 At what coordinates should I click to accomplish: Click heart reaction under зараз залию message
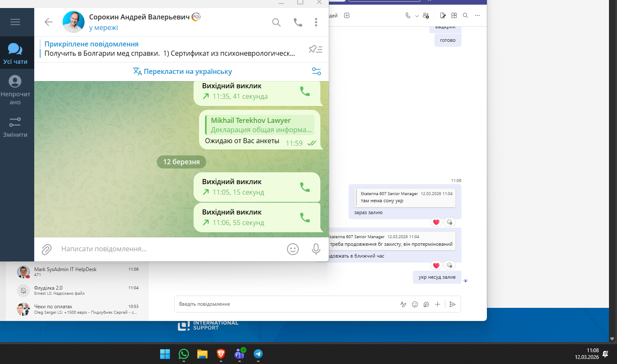[x=436, y=222]
